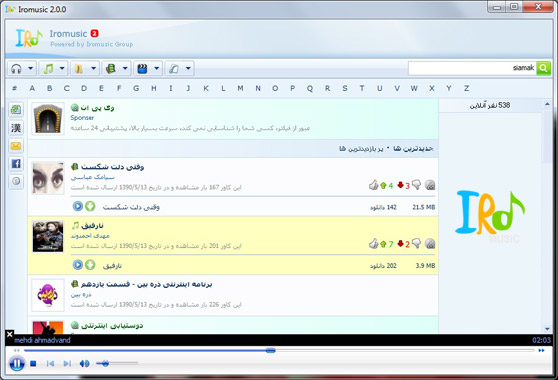
Task: Thumbs up the نارفیق song
Action: pos(373,244)
